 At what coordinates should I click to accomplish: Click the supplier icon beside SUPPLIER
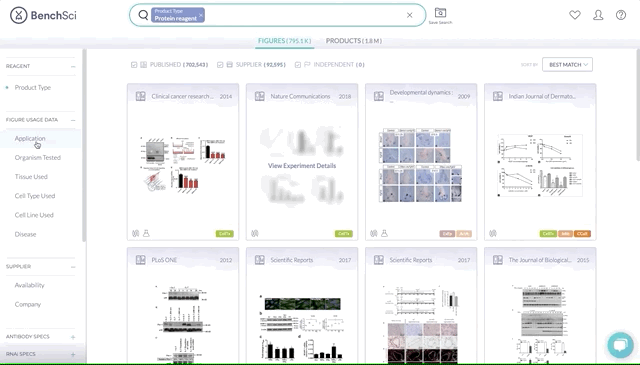pos(230,65)
